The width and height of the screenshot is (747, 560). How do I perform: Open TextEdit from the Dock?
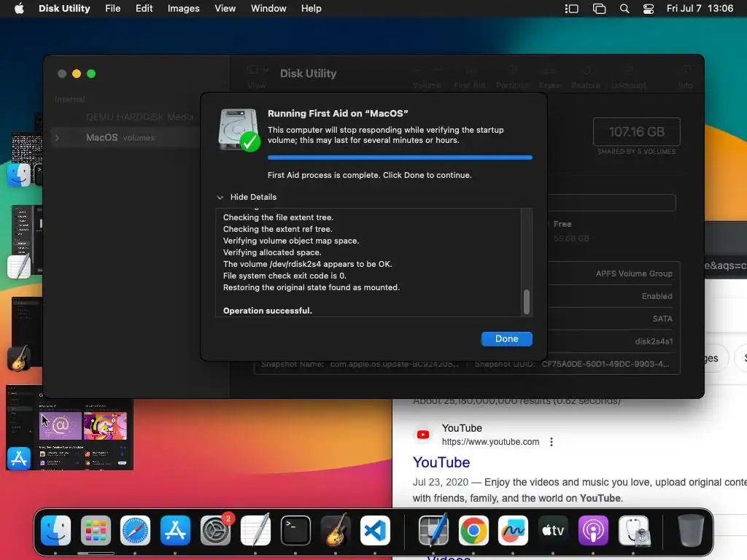tap(255, 531)
